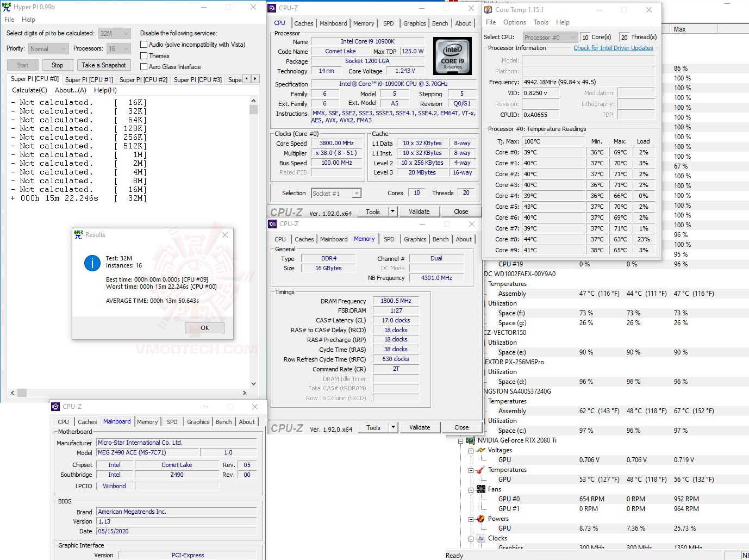The image size is (749, 560).
Task: Click the scroll-down arrow in Hyper PI output
Action: pos(253,384)
